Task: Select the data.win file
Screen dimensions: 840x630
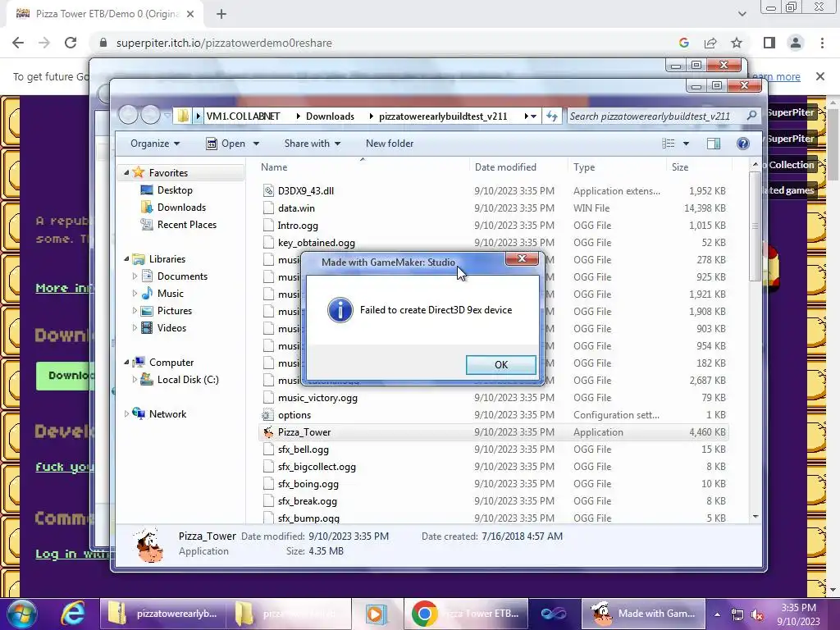Action: pos(296,208)
